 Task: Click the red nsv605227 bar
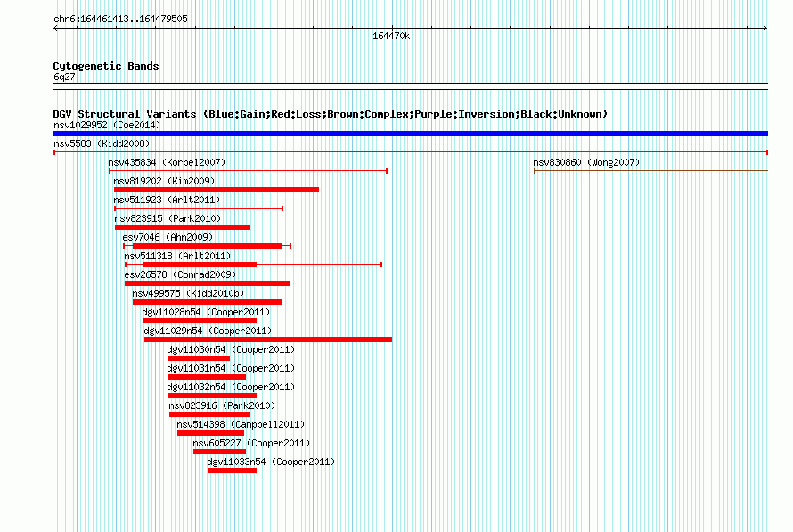[x=219, y=452]
